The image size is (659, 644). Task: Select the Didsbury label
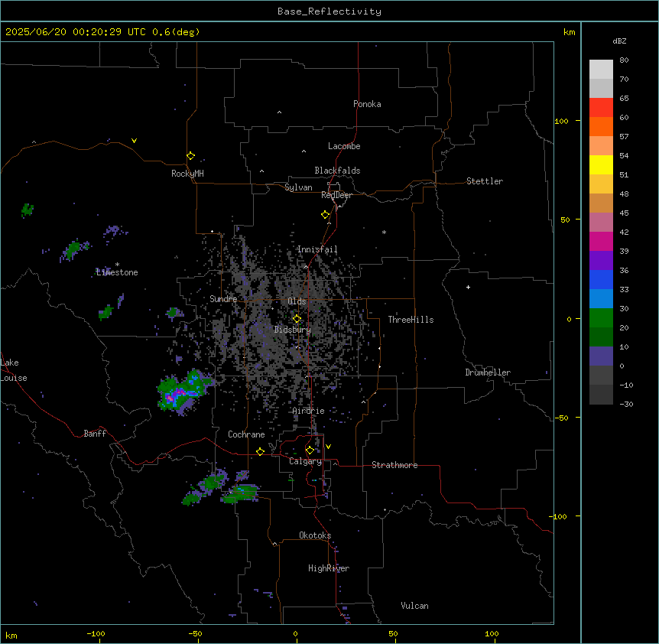pyautogui.click(x=293, y=330)
